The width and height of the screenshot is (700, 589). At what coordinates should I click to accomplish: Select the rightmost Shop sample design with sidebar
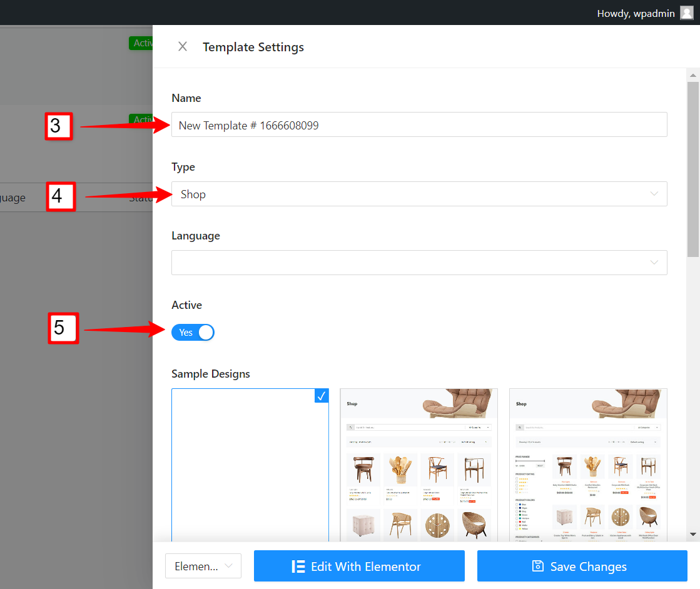tap(587, 466)
